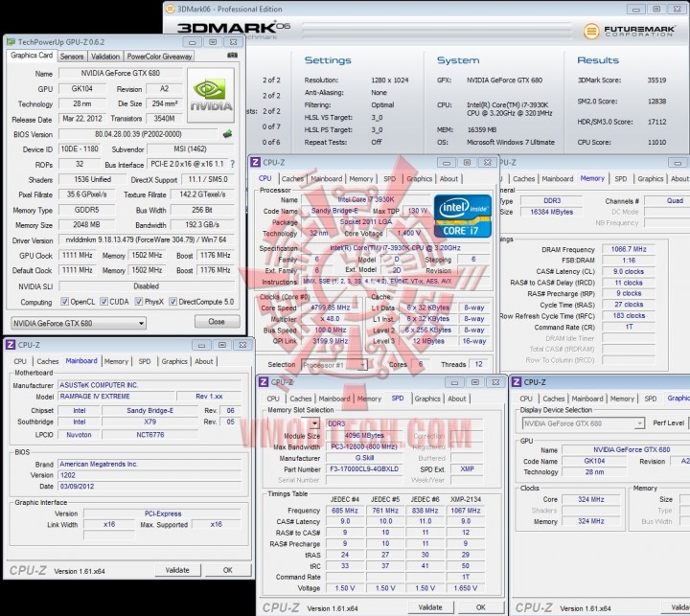Open the About tab in CPU-Z SPD window
The width and height of the screenshot is (690, 616).
pyautogui.click(x=457, y=399)
